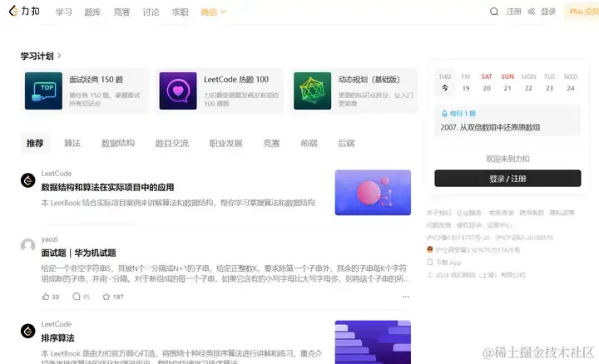Open the 求职 navigation menu
This screenshot has height=364, width=599.
(180, 12)
